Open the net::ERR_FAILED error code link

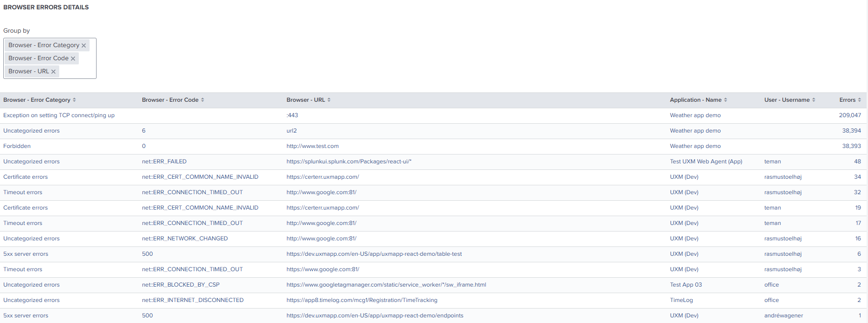(x=164, y=161)
